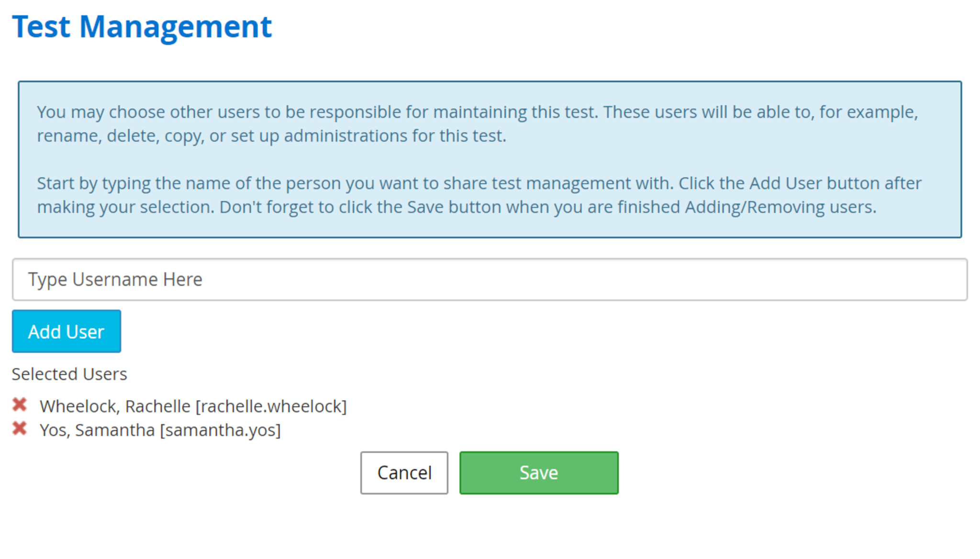Click the Test Management page heading
Image resolution: width=980 pixels, height=559 pixels.
(x=142, y=27)
